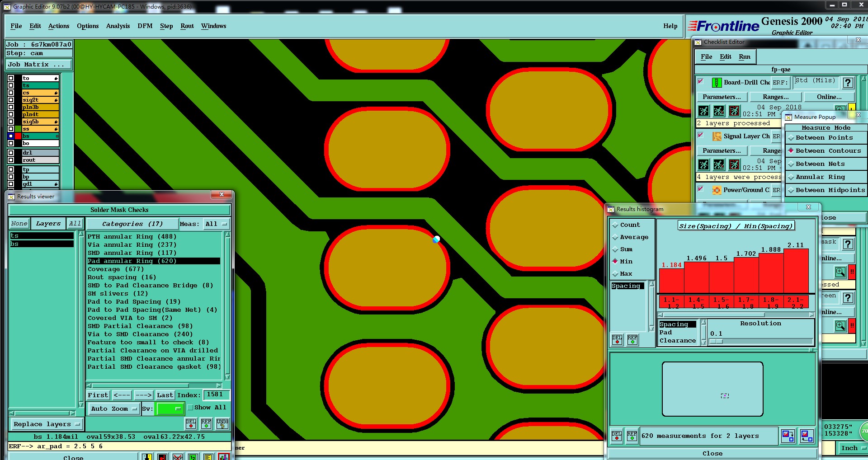
Task: Uncheck Power/Ground Checks checkbox
Action: pos(701,189)
